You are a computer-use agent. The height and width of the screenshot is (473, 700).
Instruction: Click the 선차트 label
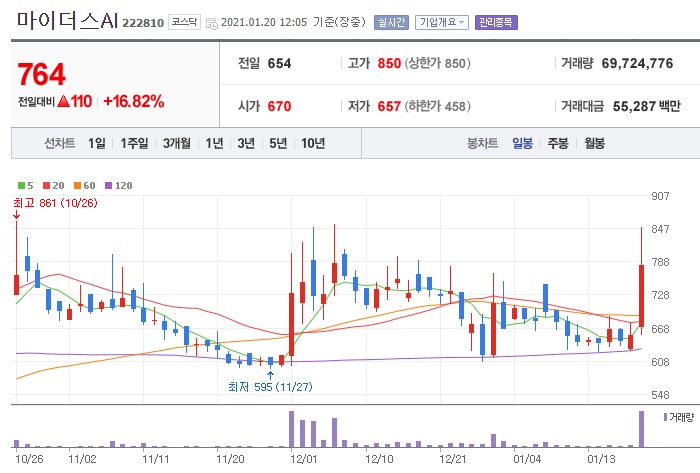click(59, 143)
